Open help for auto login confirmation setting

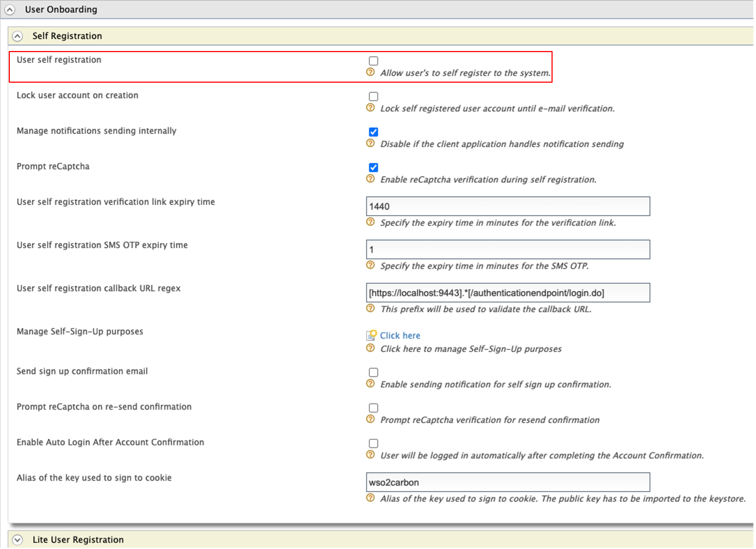click(x=370, y=455)
